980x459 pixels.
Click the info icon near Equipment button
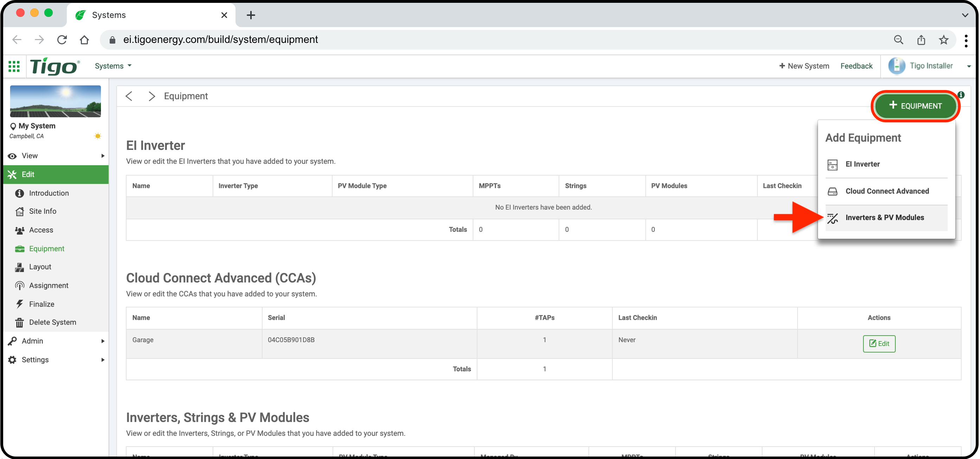[x=961, y=95]
